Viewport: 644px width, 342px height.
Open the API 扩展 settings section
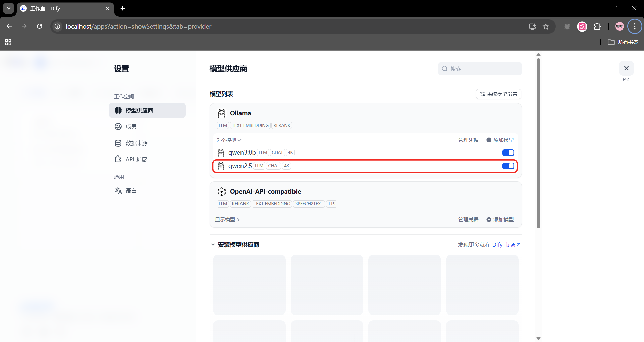point(147,159)
